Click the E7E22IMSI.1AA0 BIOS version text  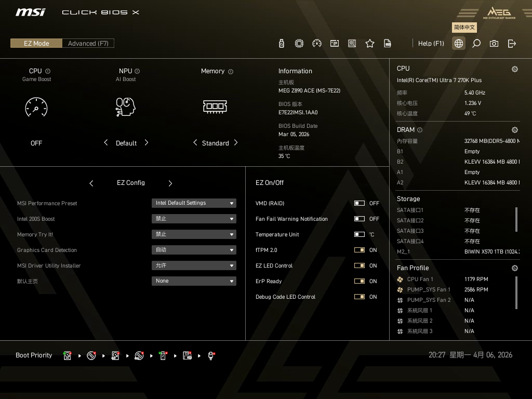[298, 112]
